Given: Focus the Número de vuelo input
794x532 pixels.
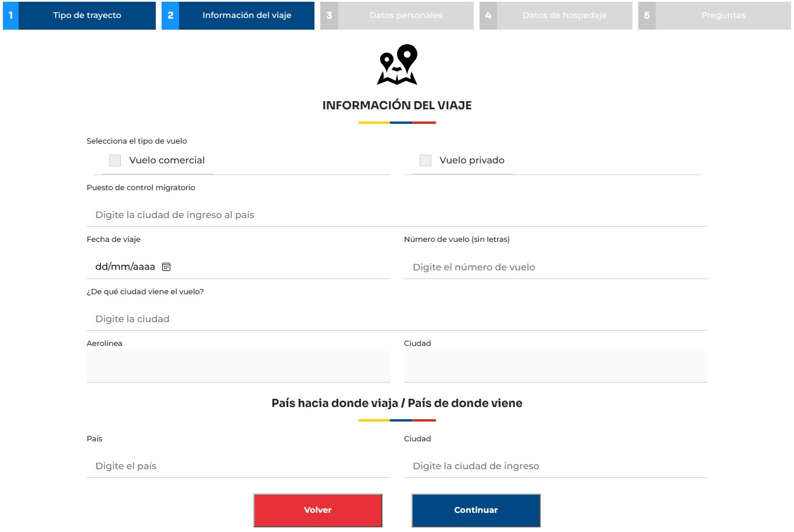Looking at the screenshot, I should [x=556, y=267].
